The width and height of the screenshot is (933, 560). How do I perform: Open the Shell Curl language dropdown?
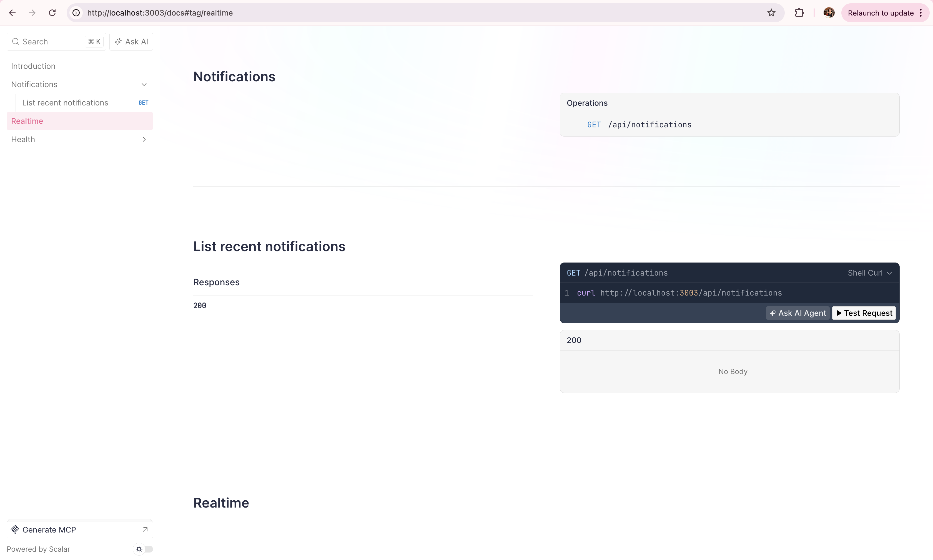point(870,273)
